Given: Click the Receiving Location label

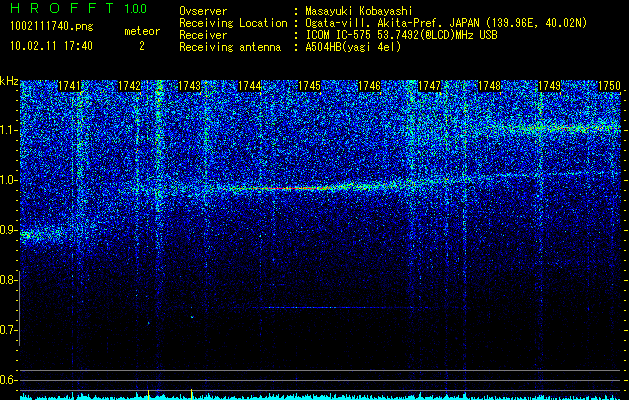Looking at the screenshot, I should click(x=233, y=23).
